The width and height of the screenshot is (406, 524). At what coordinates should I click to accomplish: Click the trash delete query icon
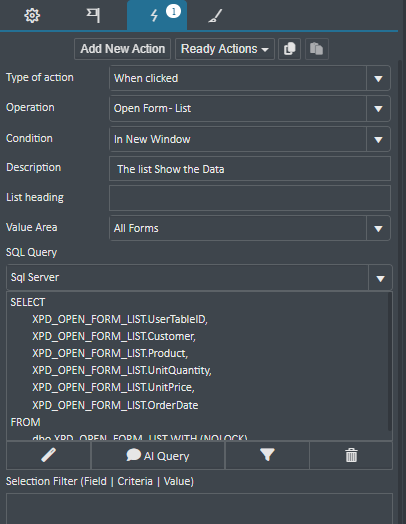[351, 455]
